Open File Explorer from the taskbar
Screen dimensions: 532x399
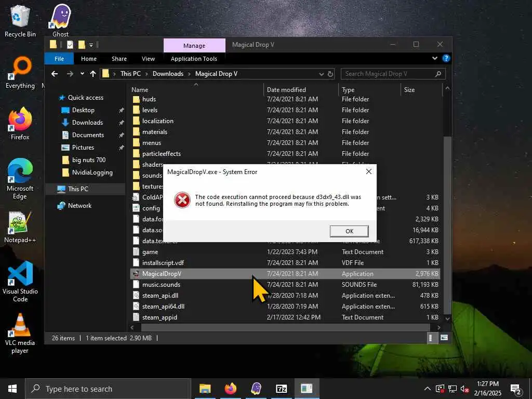[205, 389]
